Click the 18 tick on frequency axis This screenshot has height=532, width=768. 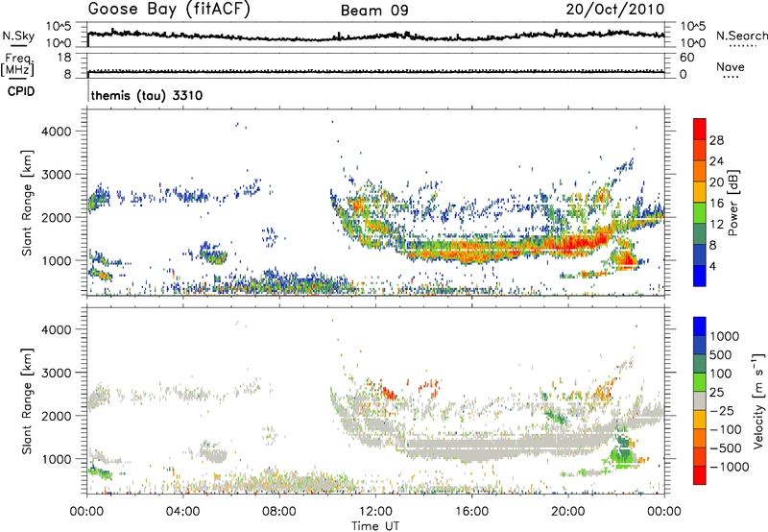coord(64,58)
